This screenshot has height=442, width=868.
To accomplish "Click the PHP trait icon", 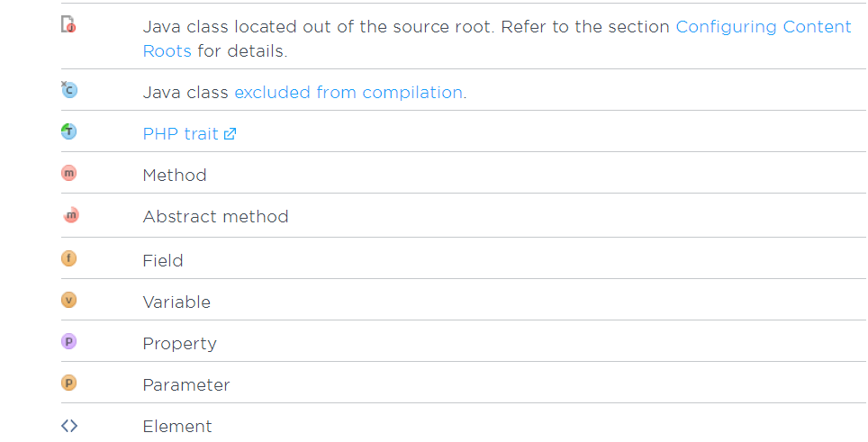I will [68, 131].
